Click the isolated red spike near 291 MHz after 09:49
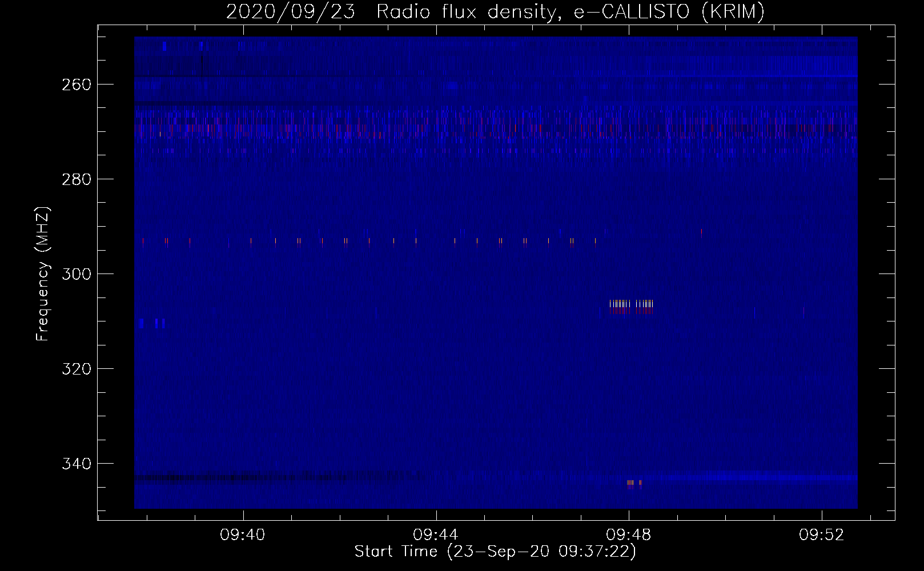This screenshot has width=924, height=571. click(701, 232)
